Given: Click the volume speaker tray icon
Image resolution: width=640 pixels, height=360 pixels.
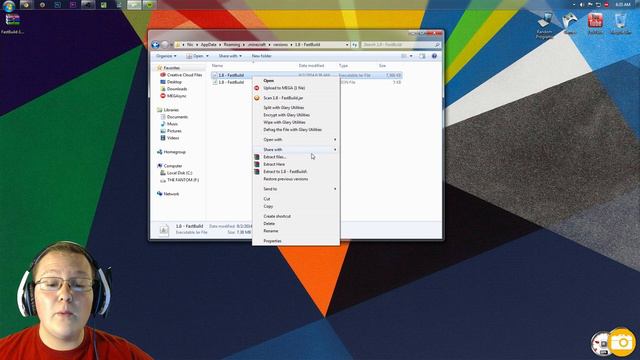Looking at the screenshot, I should click(582, 4).
